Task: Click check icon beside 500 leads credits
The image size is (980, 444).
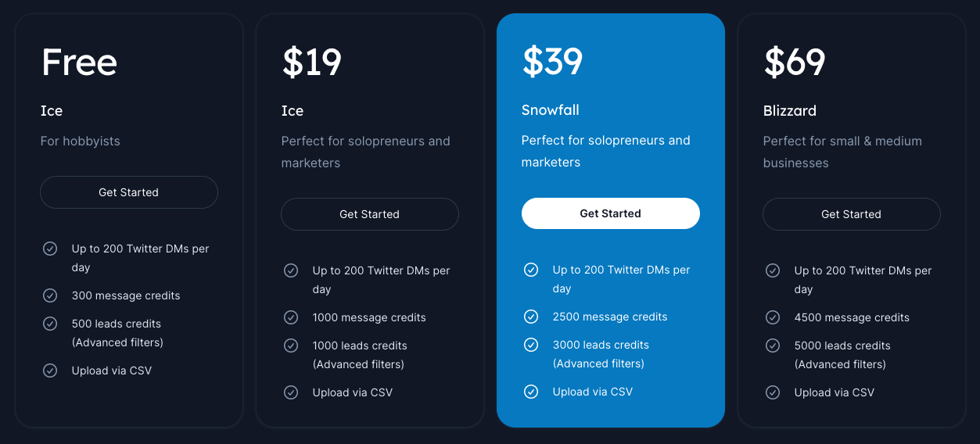Action: tap(50, 324)
